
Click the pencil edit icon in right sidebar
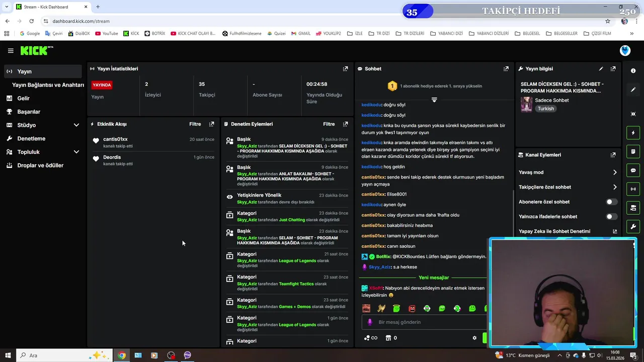pos(633,89)
